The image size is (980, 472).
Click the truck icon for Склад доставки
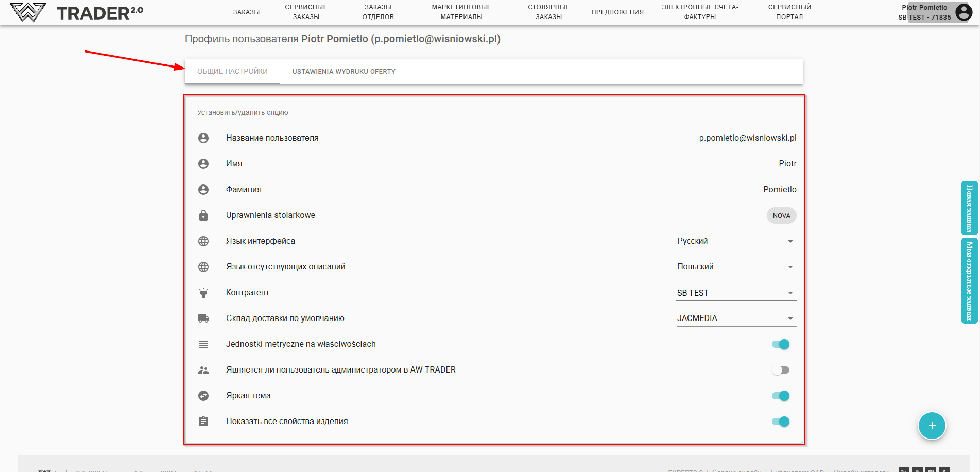203,318
